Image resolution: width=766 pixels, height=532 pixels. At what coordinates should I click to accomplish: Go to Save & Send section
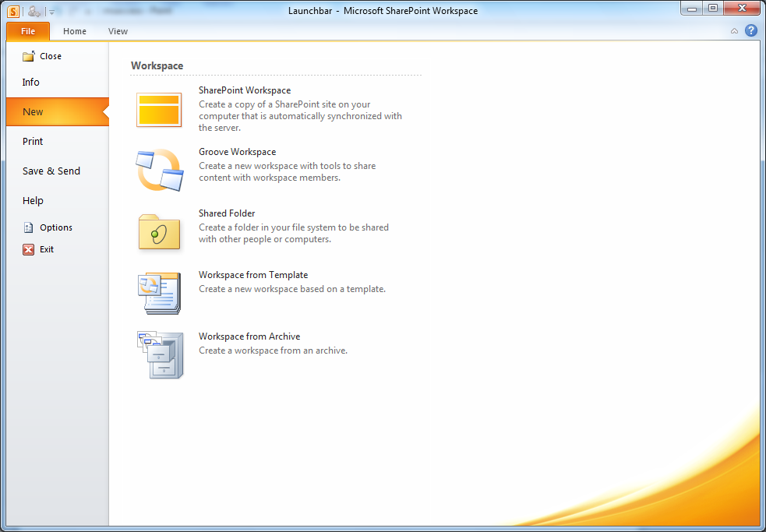[x=51, y=171]
